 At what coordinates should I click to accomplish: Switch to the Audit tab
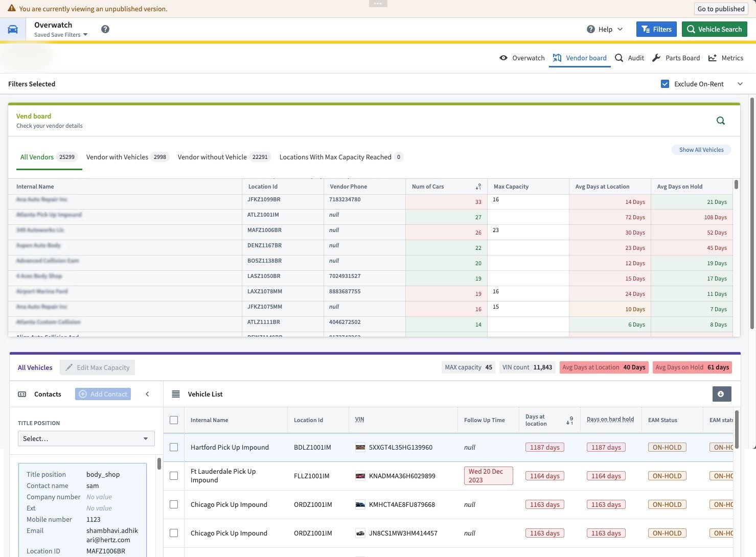click(630, 58)
